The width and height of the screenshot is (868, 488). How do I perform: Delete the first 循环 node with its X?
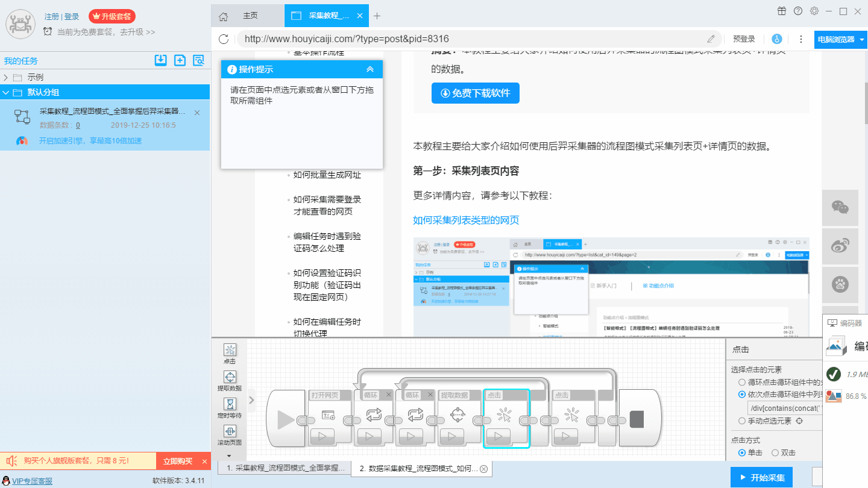coord(389,395)
